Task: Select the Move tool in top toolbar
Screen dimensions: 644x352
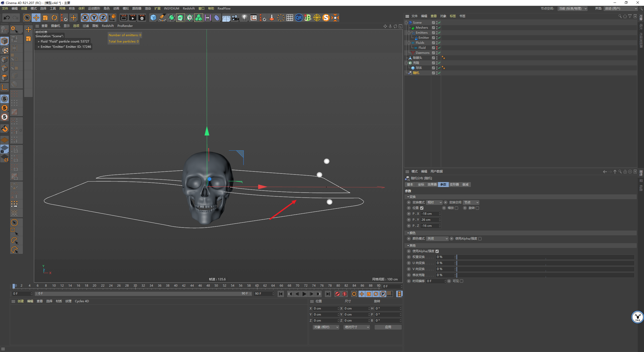Action: pos(36,18)
